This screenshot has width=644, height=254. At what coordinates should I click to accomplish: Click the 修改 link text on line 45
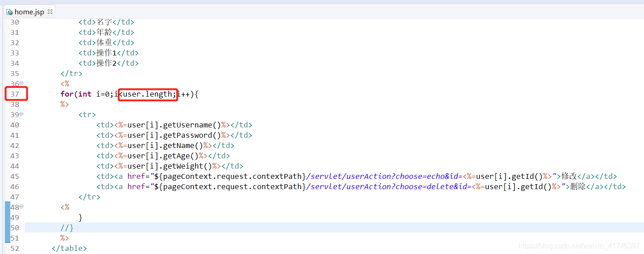(569, 176)
